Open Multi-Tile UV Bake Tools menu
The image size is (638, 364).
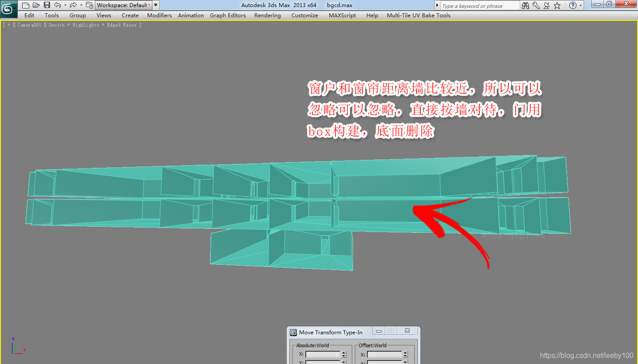coord(419,15)
